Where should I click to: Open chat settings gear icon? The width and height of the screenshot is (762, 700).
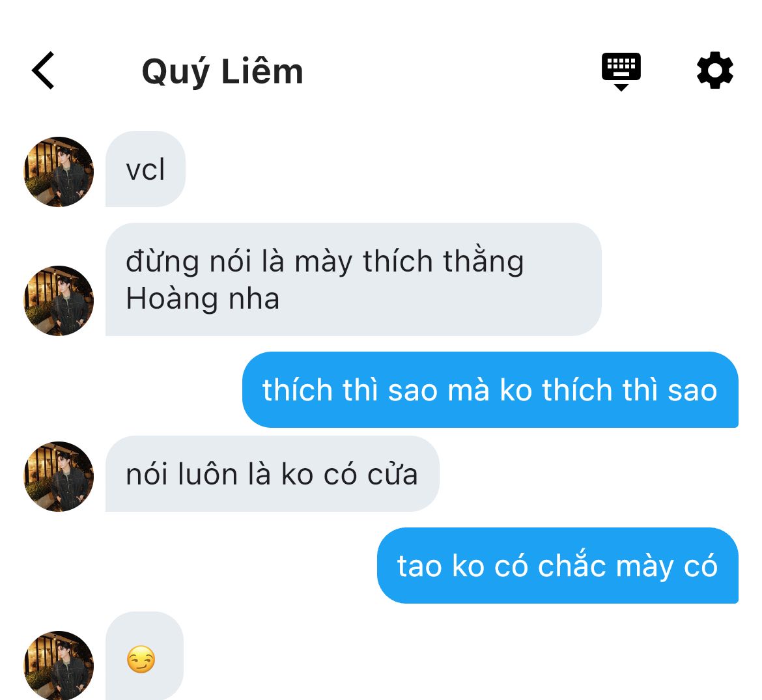point(715,70)
